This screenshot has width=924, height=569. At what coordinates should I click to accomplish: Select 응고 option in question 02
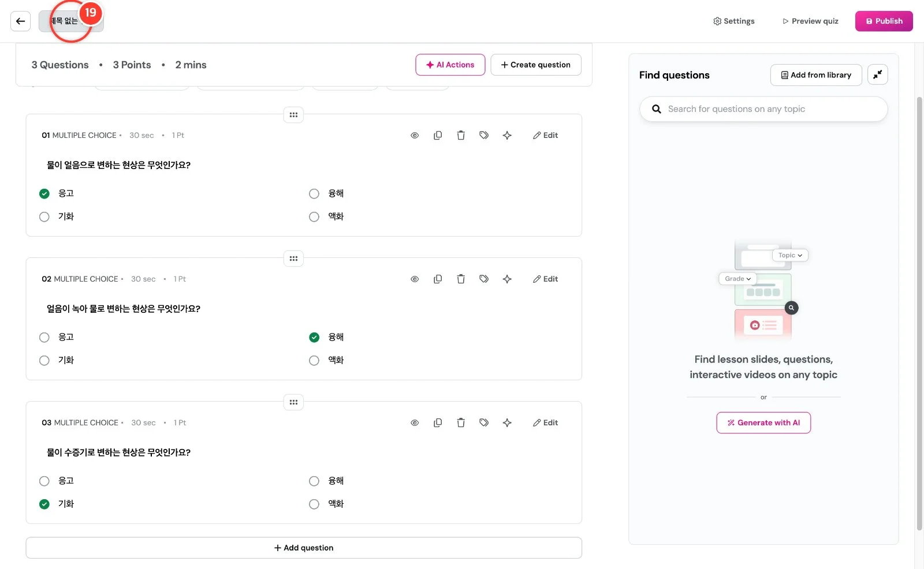click(44, 338)
